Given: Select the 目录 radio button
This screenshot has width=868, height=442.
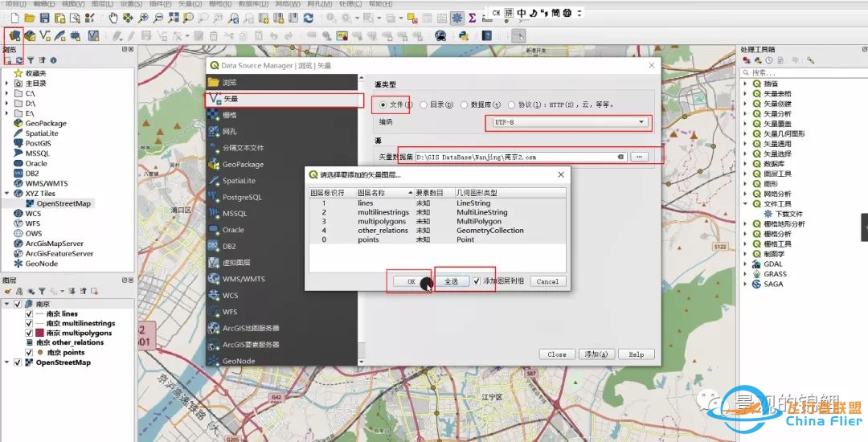Looking at the screenshot, I should click(x=424, y=104).
